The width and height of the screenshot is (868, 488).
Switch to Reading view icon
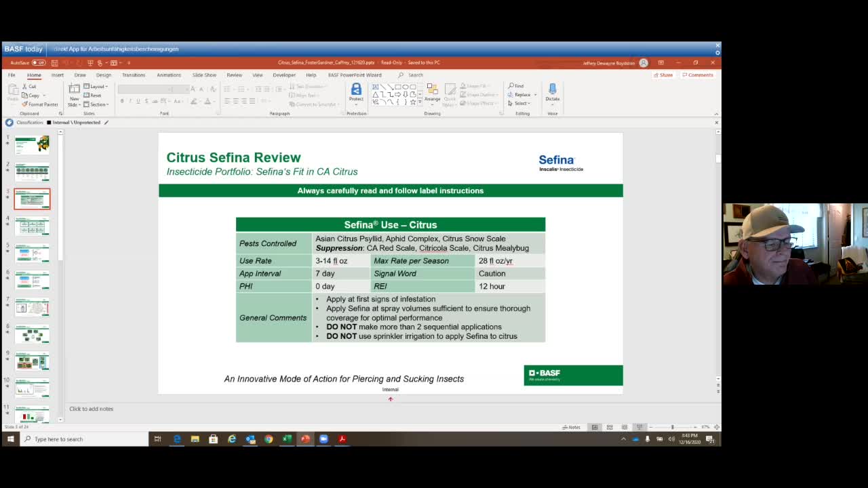pyautogui.click(x=625, y=427)
